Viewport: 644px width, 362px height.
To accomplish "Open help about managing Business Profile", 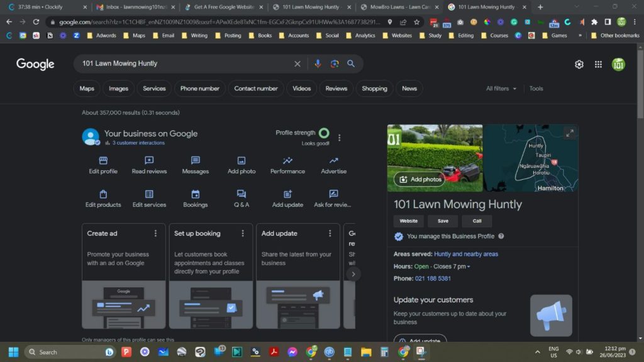I will click(501, 236).
